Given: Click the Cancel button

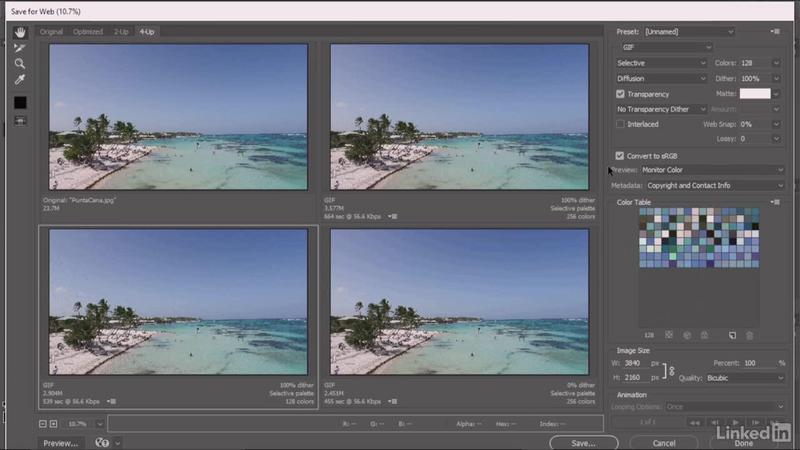Looking at the screenshot, I should pos(664,443).
